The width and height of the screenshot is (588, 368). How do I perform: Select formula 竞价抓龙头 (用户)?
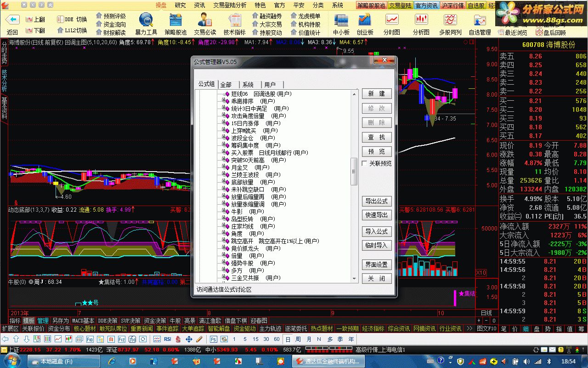pyautogui.click(x=256, y=248)
